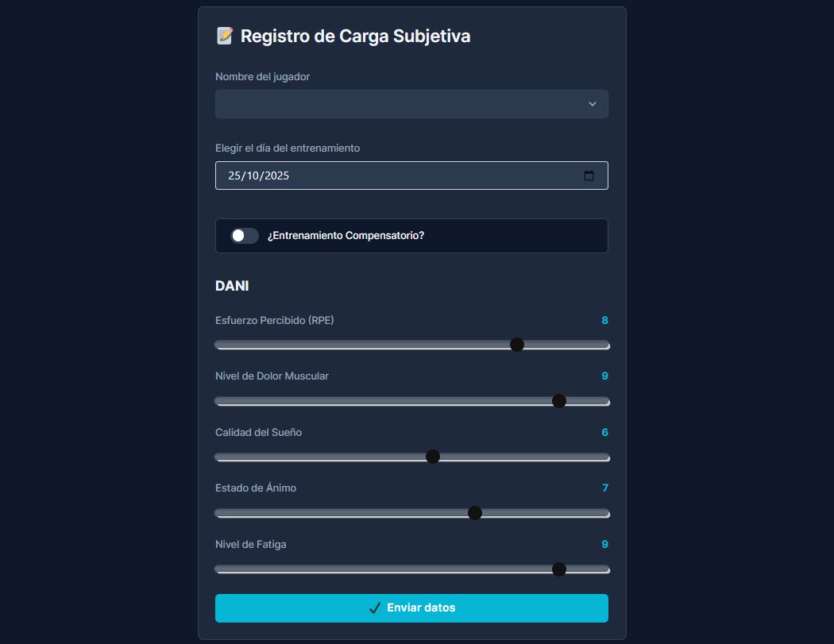
Task: Click the Esfuerzo Percibido (RPE) slider handle
Action: click(517, 345)
